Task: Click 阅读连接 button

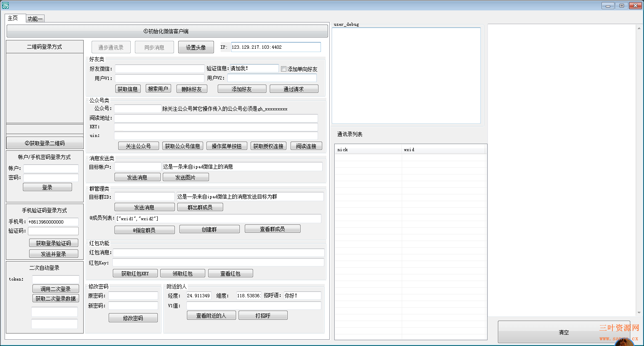Action: pos(306,146)
